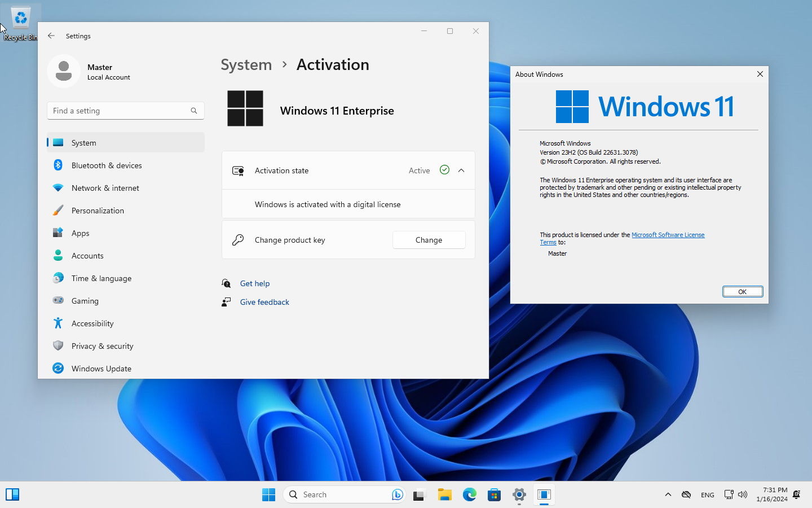Click the Gaming controller icon

coord(58,300)
